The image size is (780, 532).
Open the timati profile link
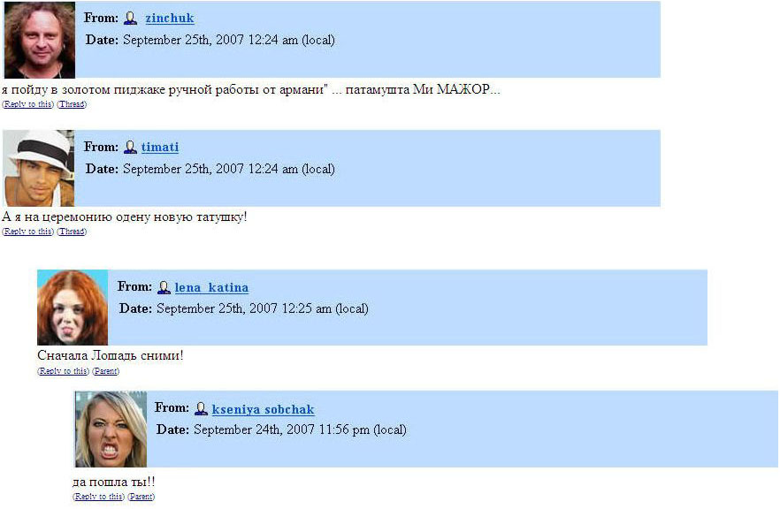[x=160, y=148]
